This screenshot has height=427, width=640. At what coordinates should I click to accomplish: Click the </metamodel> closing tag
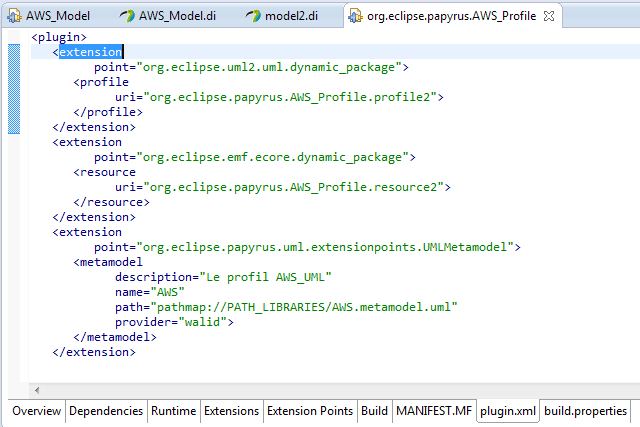pos(115,337)
